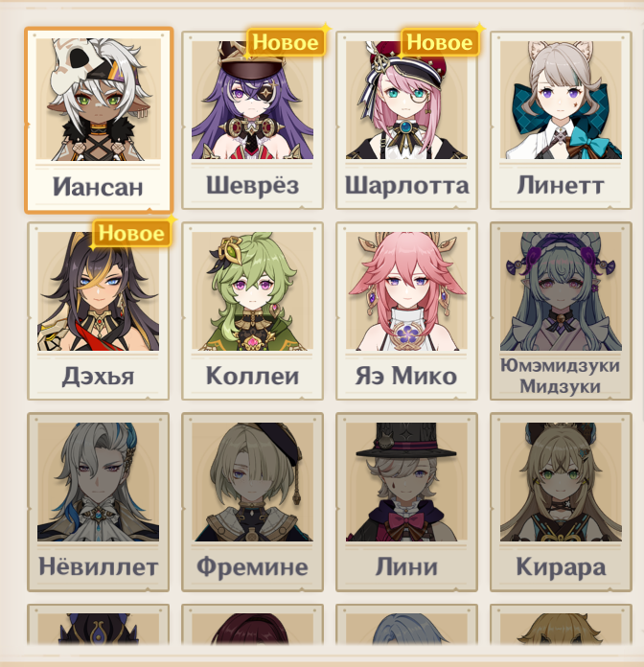Open the Шеврёз character card
The height and width of the screenshot is (667, 644).
point(253,120)
